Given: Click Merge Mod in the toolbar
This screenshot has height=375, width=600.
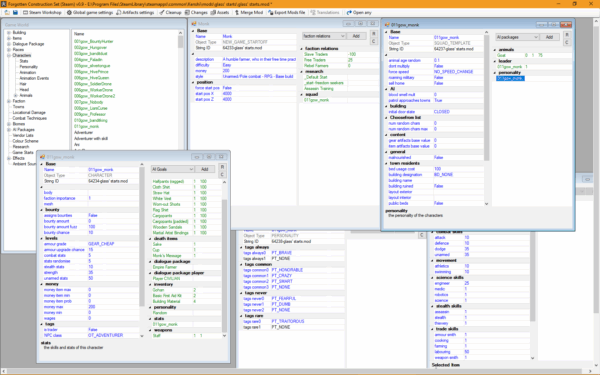Looking at the screenshot, I should pyautogui.click(x=249, y=13).
